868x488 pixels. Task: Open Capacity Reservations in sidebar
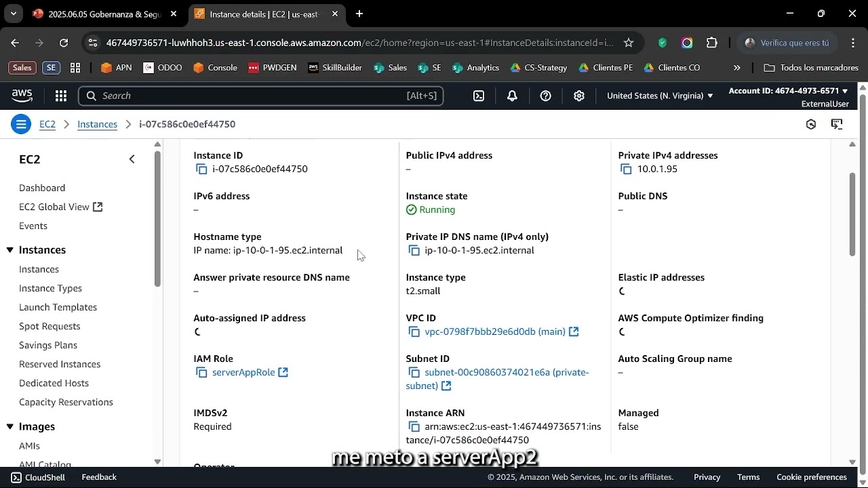click(x=66, y=402)
